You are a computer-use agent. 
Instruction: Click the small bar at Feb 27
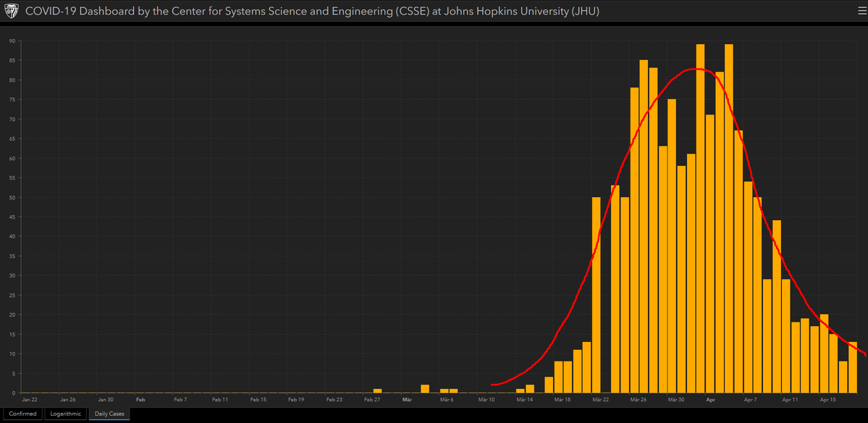point(378,391)
